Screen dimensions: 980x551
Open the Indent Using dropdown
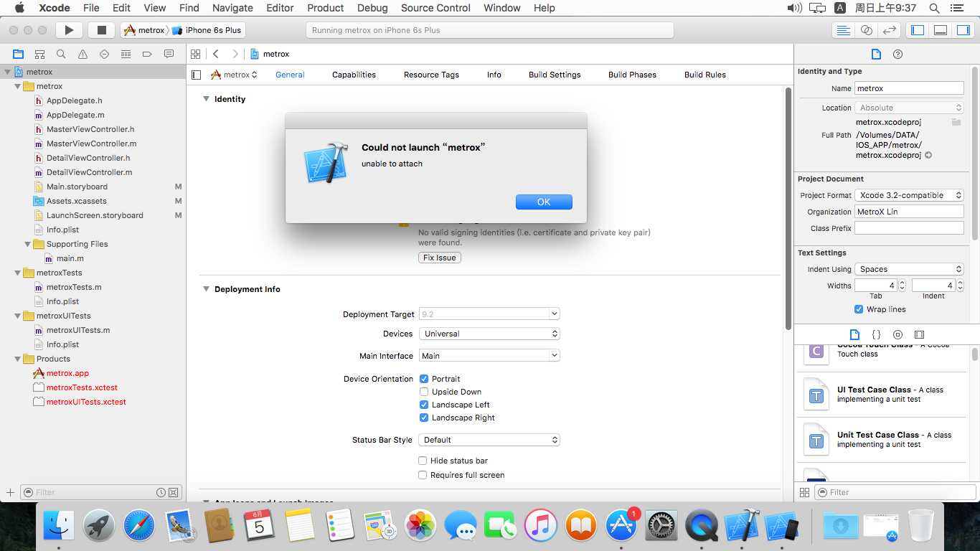pyautogui.click(x=909, y=269)
